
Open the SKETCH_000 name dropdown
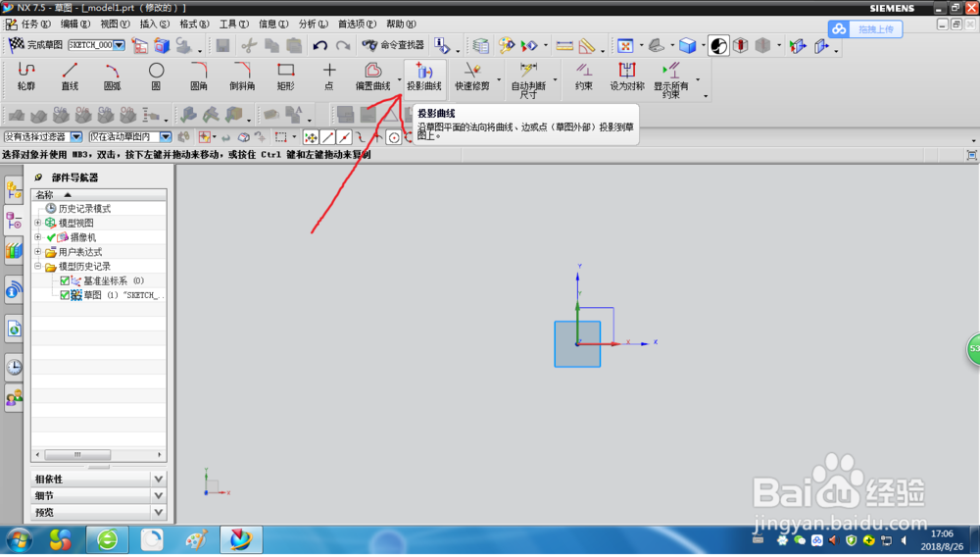pyautogui.click(x=119, y=45)
